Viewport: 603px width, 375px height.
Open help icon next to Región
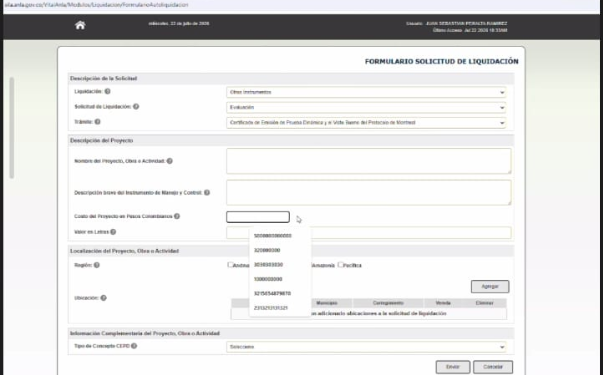pyautogui.click(x=97, y=265)
